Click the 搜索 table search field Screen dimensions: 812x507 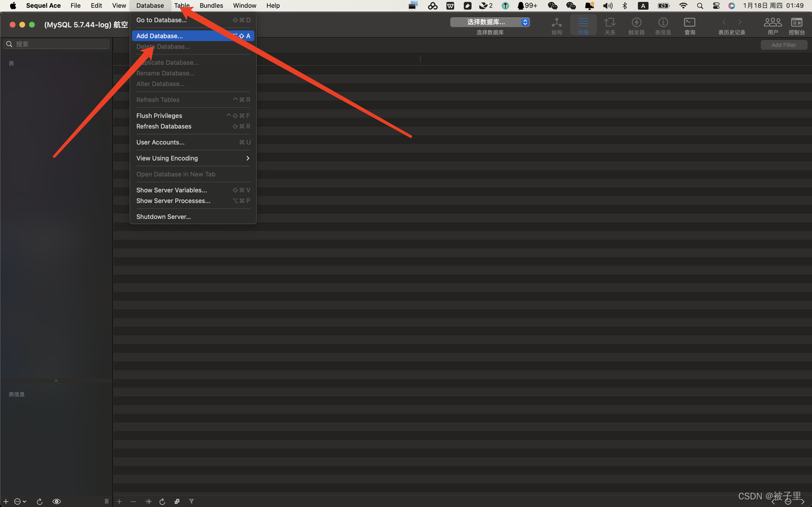pyautogui.click(x=57, y=44)
